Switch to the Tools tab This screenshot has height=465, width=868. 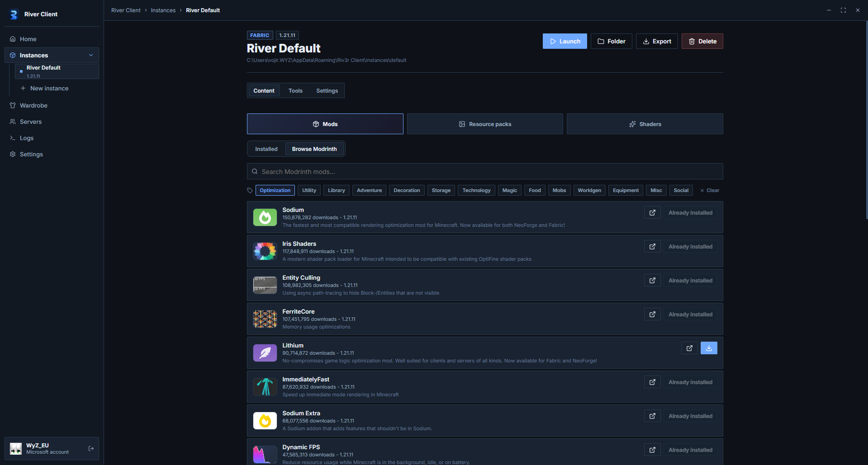(x=295, y=90)
